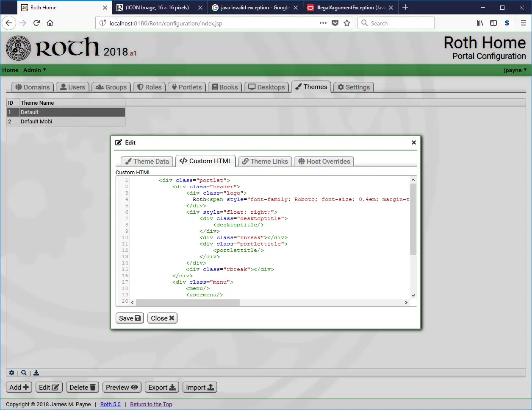Open the browser Library icon
The image size is (532, 410).
480,23
